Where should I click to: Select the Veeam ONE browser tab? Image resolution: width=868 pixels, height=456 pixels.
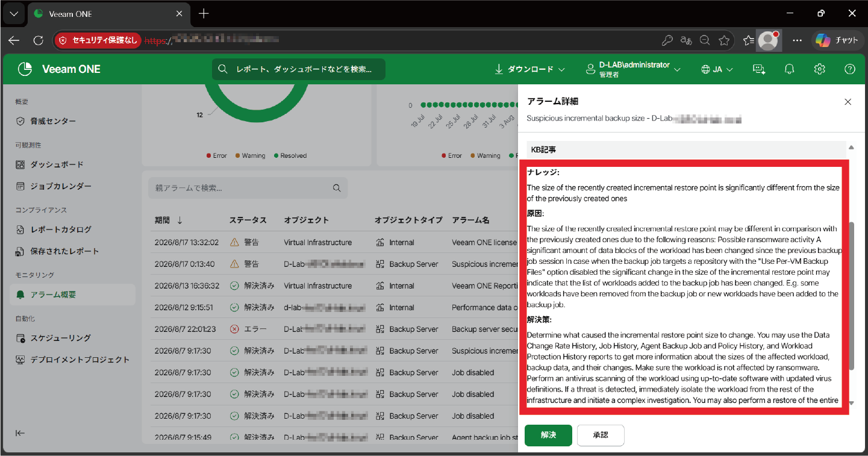[108, 13]
